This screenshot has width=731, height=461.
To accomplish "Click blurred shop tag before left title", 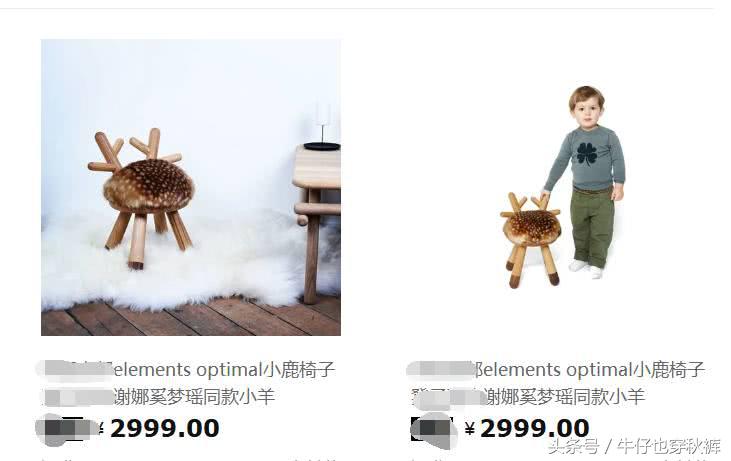I will [74, 369].
